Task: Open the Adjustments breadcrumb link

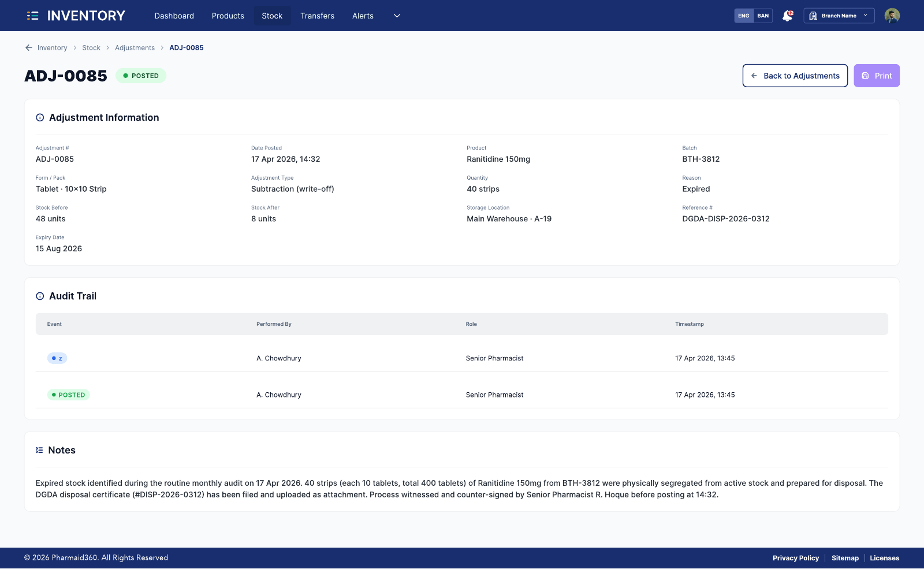Action: 135,48
